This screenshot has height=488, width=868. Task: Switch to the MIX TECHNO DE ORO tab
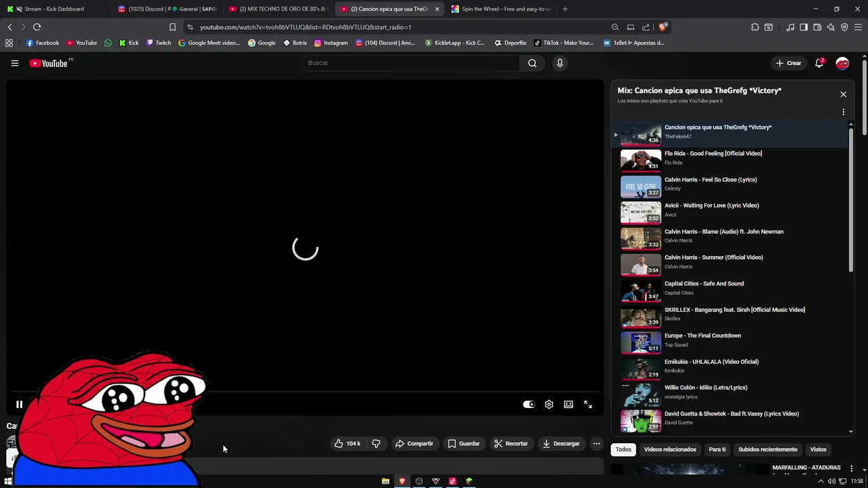click(278, 9)
